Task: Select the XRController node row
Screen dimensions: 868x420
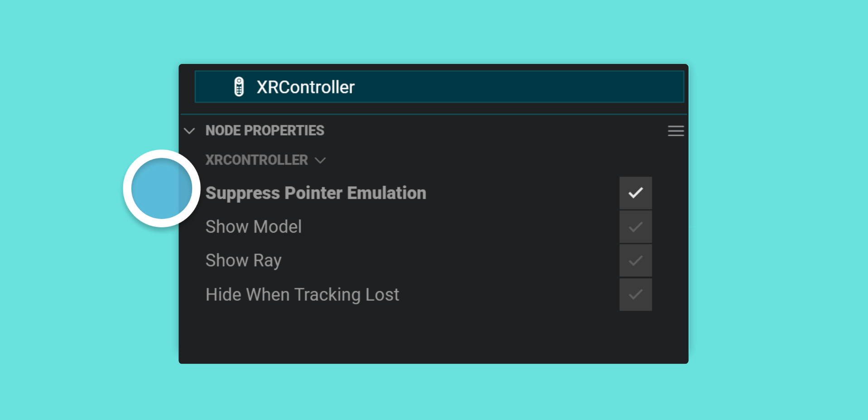Action: [x=439, y=87]
